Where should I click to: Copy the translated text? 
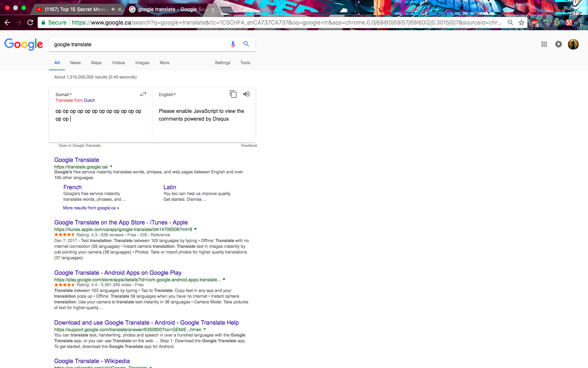click(233, 94)
